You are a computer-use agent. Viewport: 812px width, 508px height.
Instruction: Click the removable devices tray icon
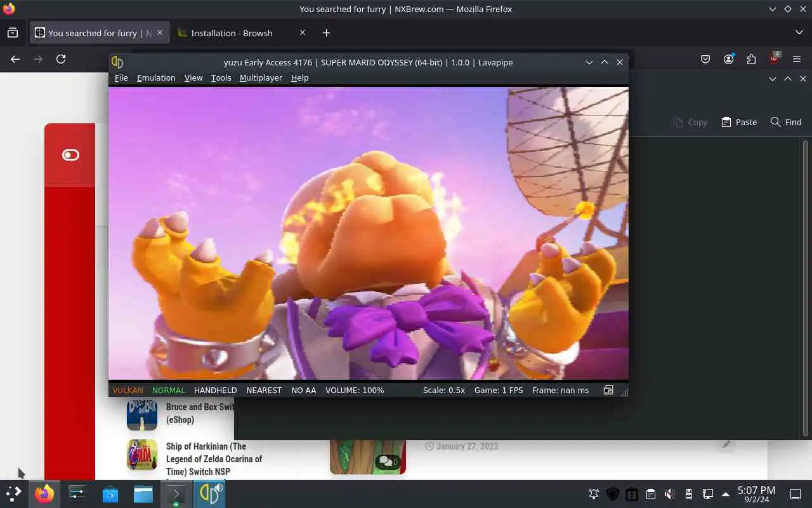tap(689, 494)
